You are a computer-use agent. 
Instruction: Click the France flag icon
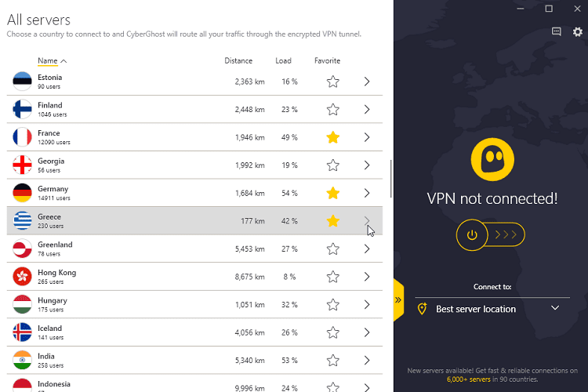pyautogui.click(x=22, y=137)
